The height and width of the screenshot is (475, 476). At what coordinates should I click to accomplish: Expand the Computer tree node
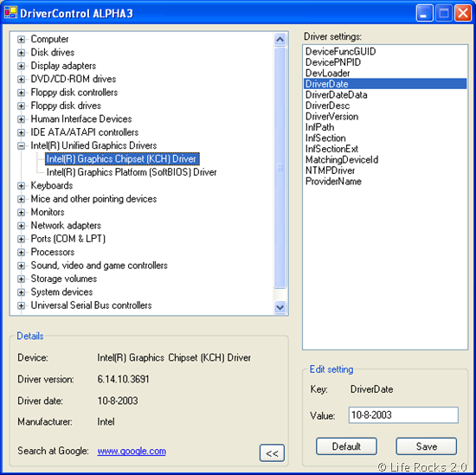[21, 40]
